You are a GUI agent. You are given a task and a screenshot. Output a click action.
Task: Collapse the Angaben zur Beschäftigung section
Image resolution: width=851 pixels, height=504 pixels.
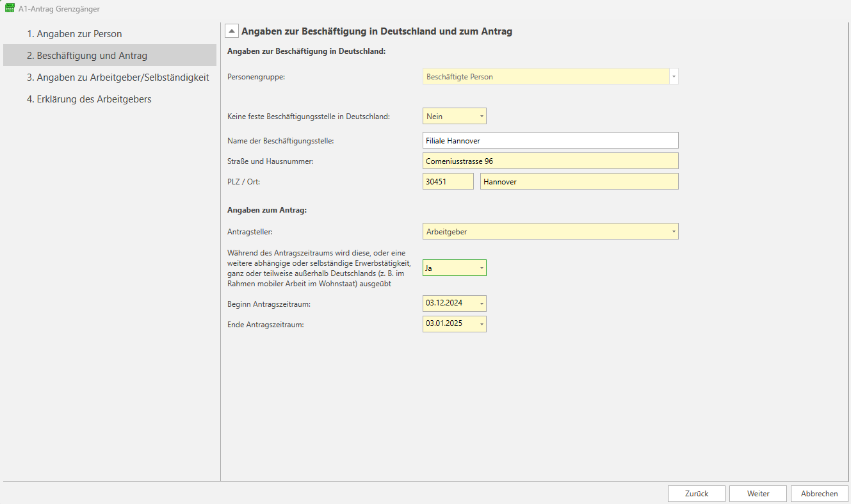pos(232,31)
